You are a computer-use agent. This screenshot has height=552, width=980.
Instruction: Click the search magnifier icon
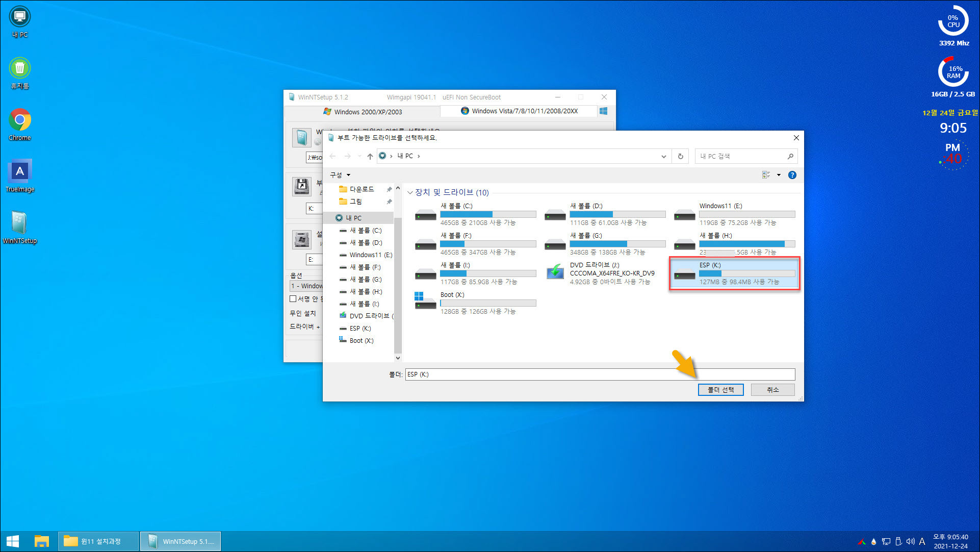[790, 156]
